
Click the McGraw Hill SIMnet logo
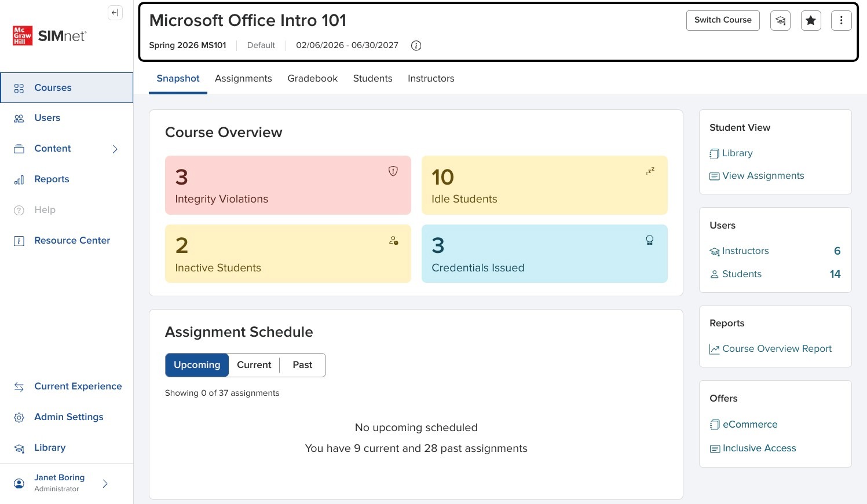[x=49, y=36]
